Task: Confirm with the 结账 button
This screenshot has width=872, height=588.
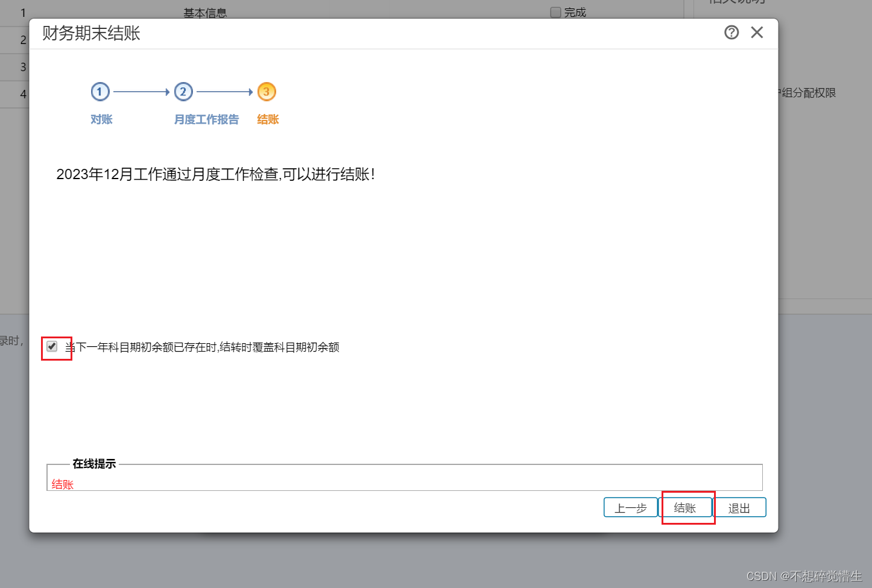Action: pos(685,508)
